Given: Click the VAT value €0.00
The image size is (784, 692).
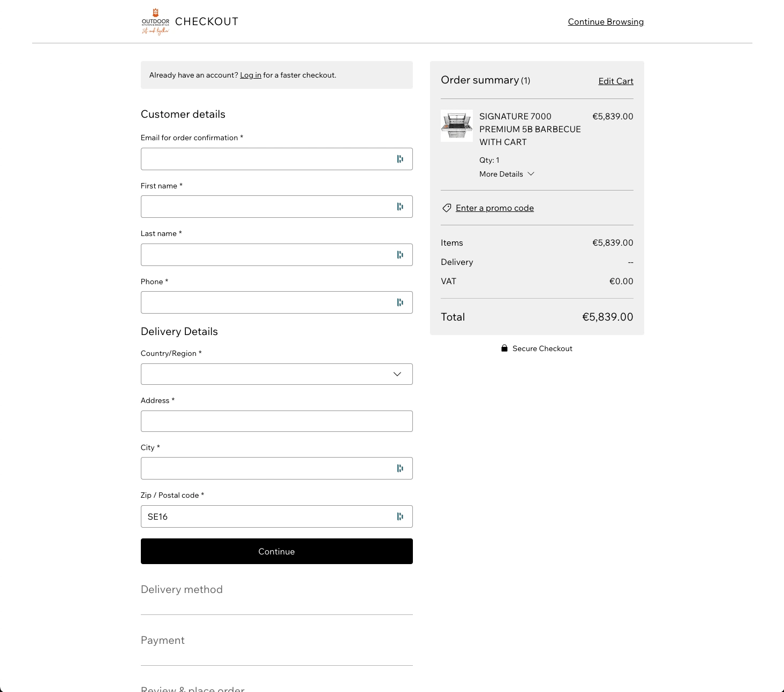Looking at the screenshot, I should pos(621,282).
